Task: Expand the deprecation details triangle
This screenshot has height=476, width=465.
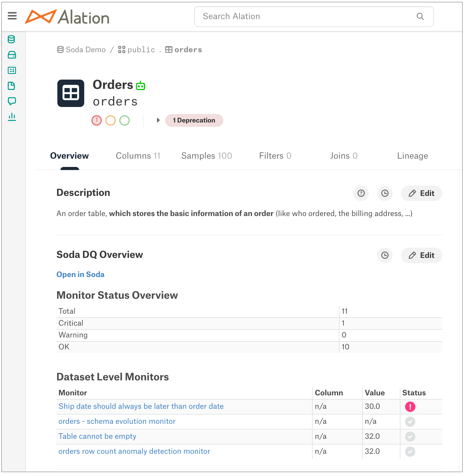Action: 158,120
